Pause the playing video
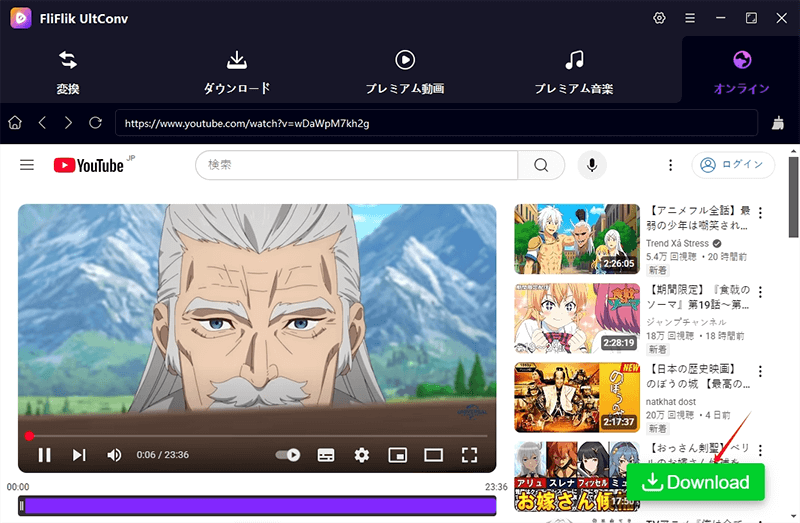This screenshot has width=800, height=523. [44, 455]
